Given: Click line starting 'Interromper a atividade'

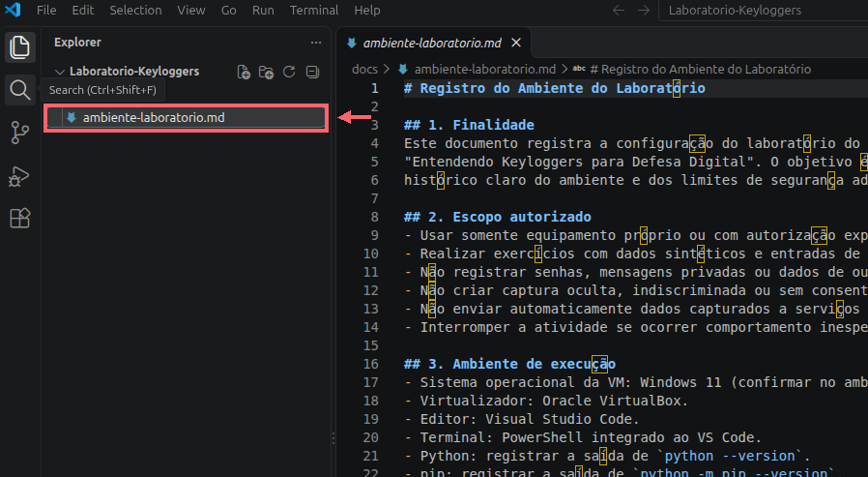Looking at the screenshot, I should click(635, 327).
